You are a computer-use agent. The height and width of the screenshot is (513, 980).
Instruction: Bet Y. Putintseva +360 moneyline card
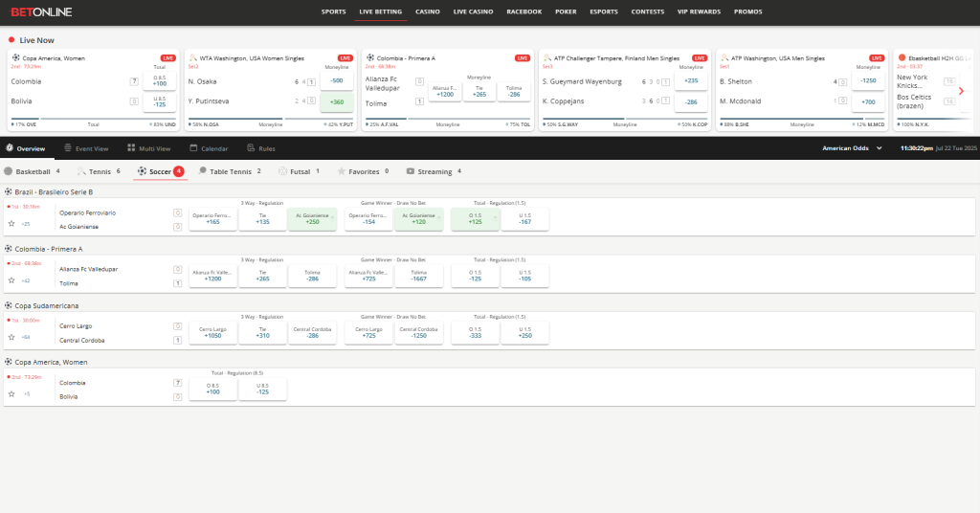pos(337,101)
